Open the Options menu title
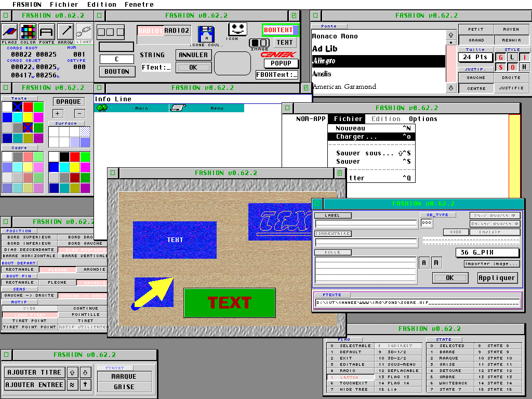 click(x=423, y=119)
